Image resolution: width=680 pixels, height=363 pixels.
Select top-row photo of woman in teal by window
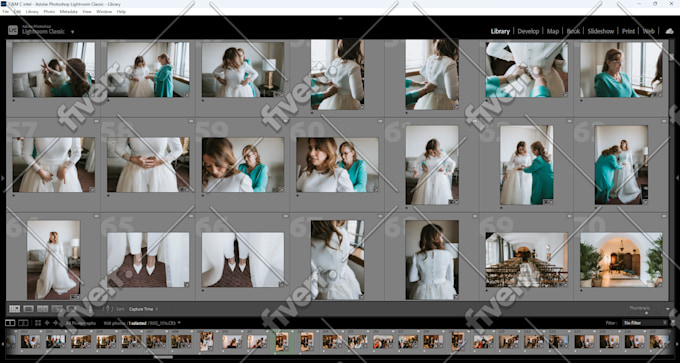click(x=621, y=69)
